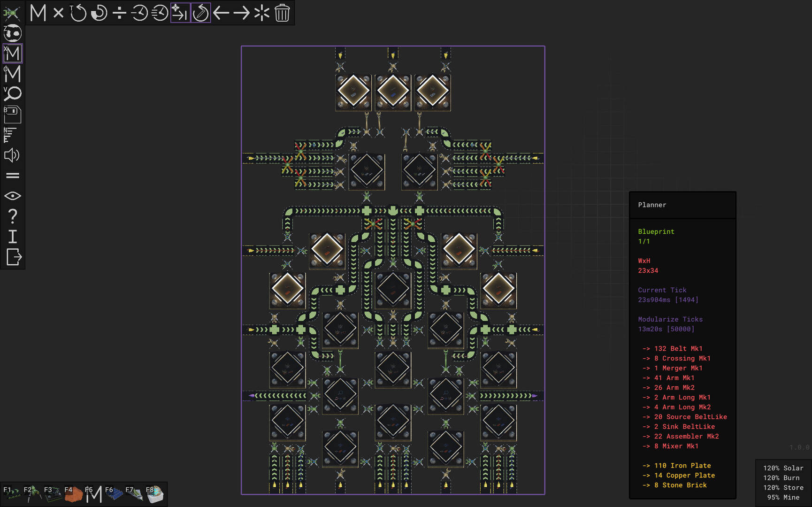Click the asterisk burst toolbar icon
Screen dimensions: 812x507
pos(261,13)
